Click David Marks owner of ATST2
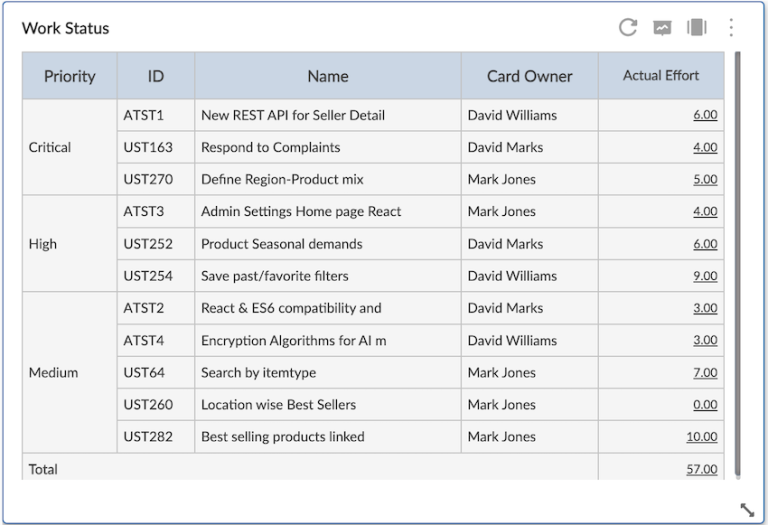The width and height of the screenshot is (768, 525). click(x=505, y=308)
